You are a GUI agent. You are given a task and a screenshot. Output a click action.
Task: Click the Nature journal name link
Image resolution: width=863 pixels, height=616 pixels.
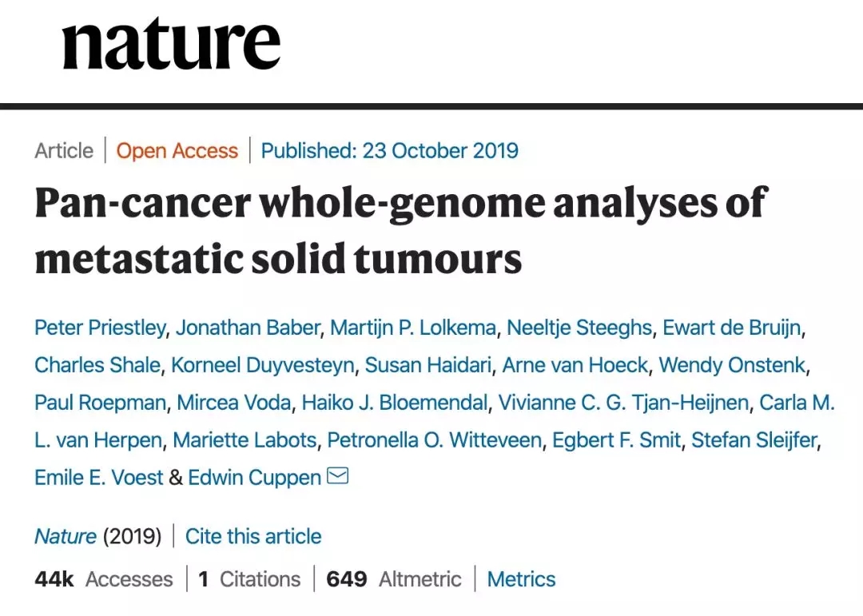66,536
